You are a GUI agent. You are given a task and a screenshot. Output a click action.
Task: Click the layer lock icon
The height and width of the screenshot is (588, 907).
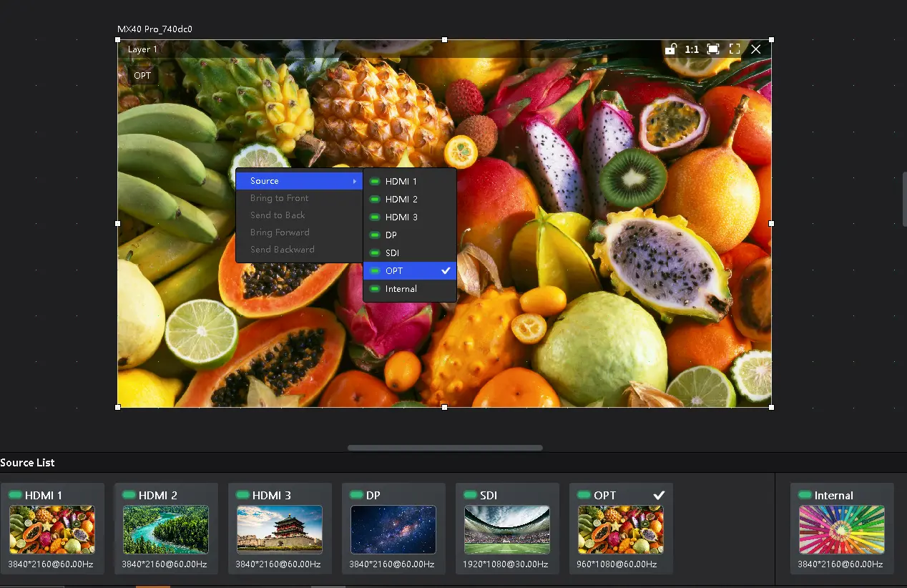click(x=670, y=49)
